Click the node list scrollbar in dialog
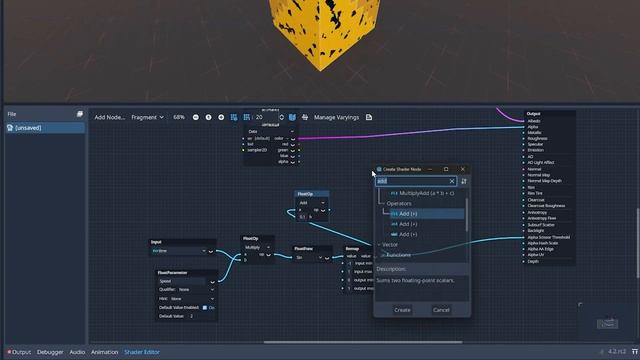The width and height of the screenshot is (640, 360). tap(467, 214)
